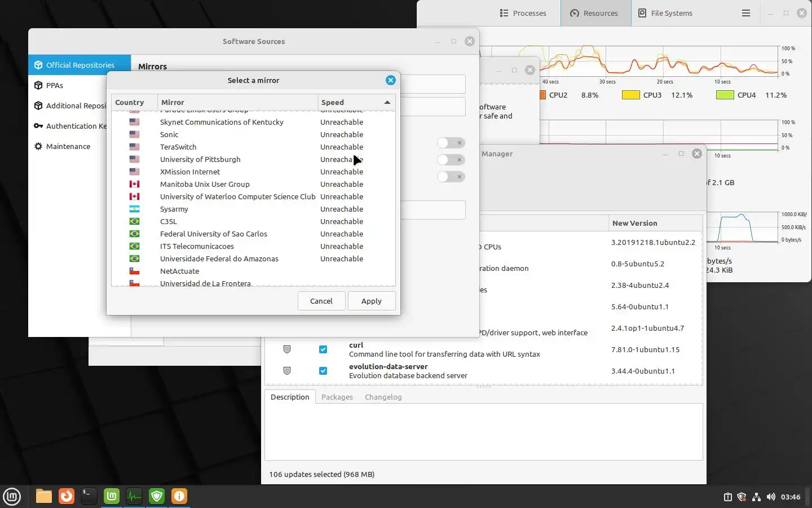Click version 2.38-4ubuntu2.4 in update list

(640, 285)
